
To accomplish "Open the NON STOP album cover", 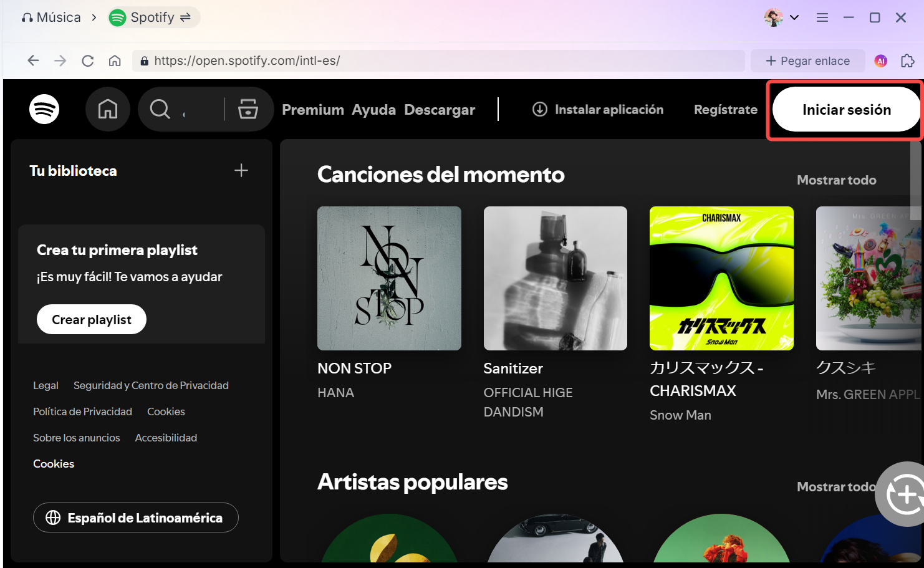I will pos(389,278).
